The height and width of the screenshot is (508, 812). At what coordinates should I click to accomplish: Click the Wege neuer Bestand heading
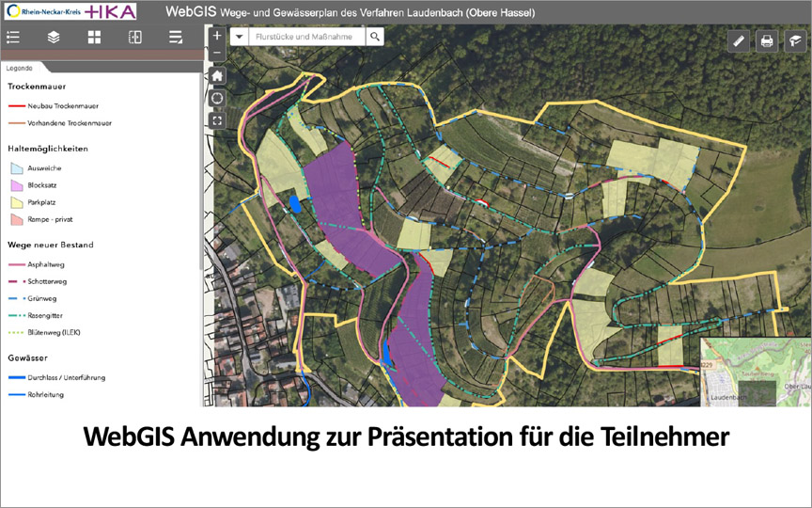pos(50,245)
